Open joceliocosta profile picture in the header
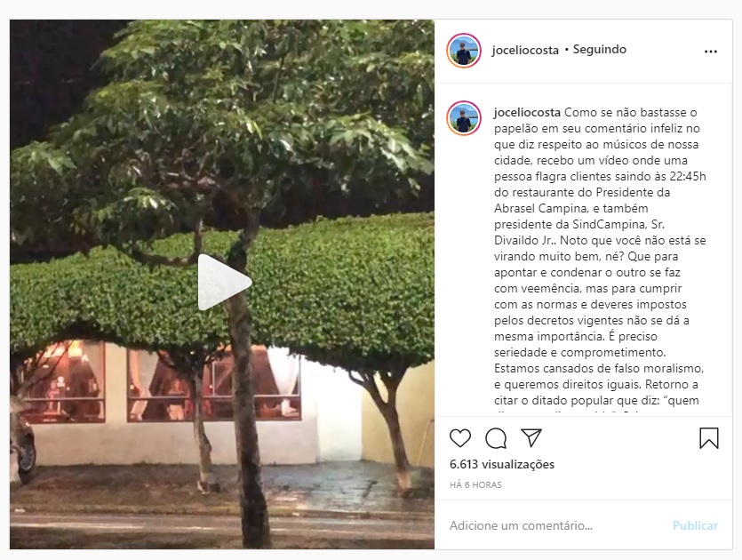742x560 pixels. tap(464, 51)
